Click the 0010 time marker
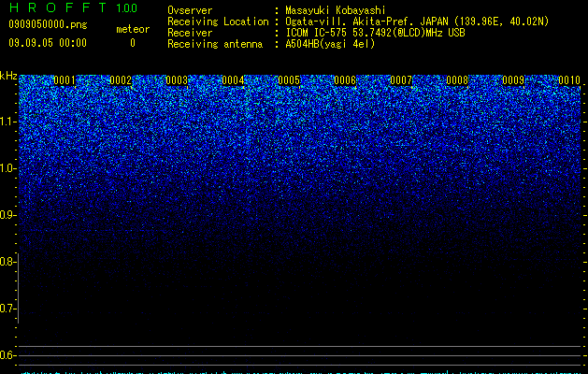Image resolution: width=588 pixels, height=374 pixels. click(x=569, y=80)
